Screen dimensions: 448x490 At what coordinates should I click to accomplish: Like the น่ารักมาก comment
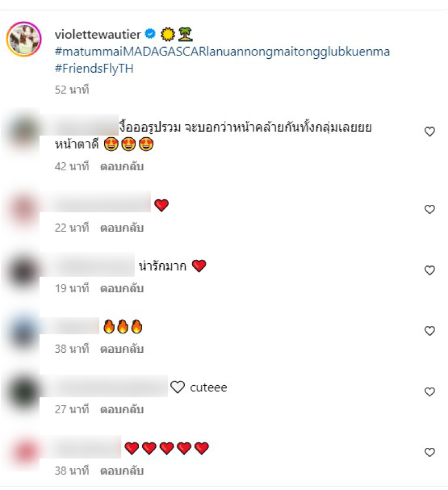pyautogui.click(x=430, y=270)
